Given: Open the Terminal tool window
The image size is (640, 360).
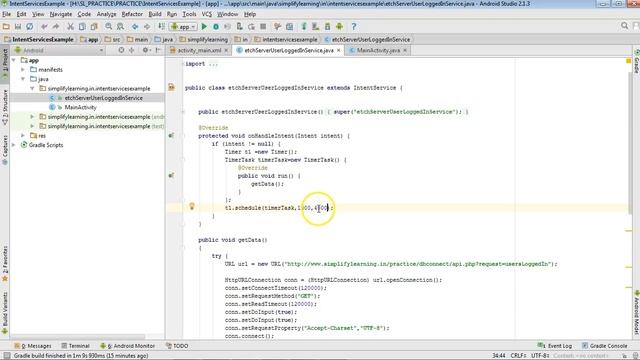Looking at the screenshot, I should 76,346.
